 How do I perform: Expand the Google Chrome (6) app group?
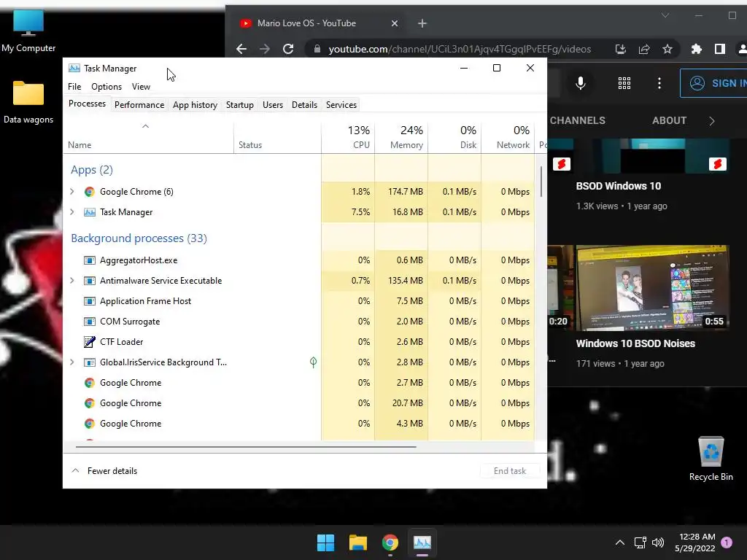coord(72,192)
